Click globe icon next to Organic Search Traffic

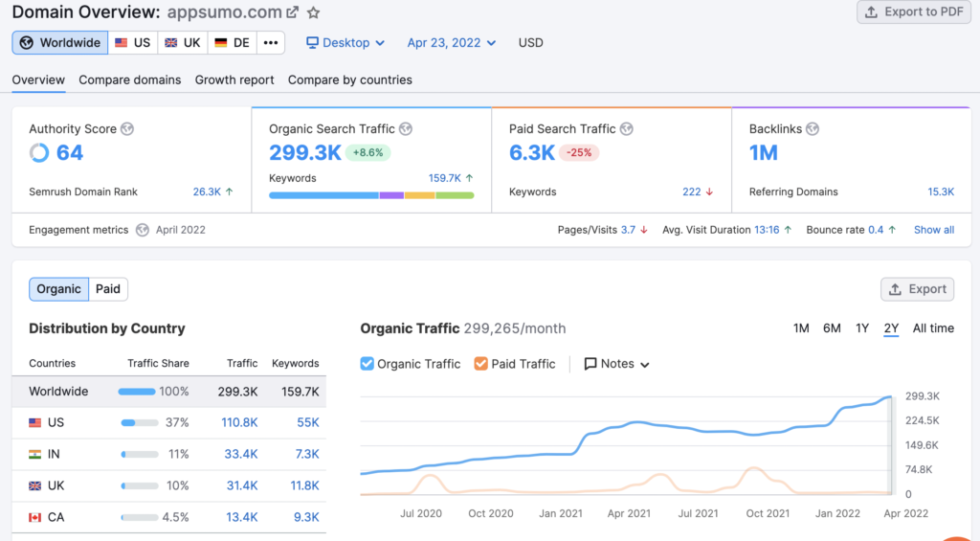click(406, 129)
